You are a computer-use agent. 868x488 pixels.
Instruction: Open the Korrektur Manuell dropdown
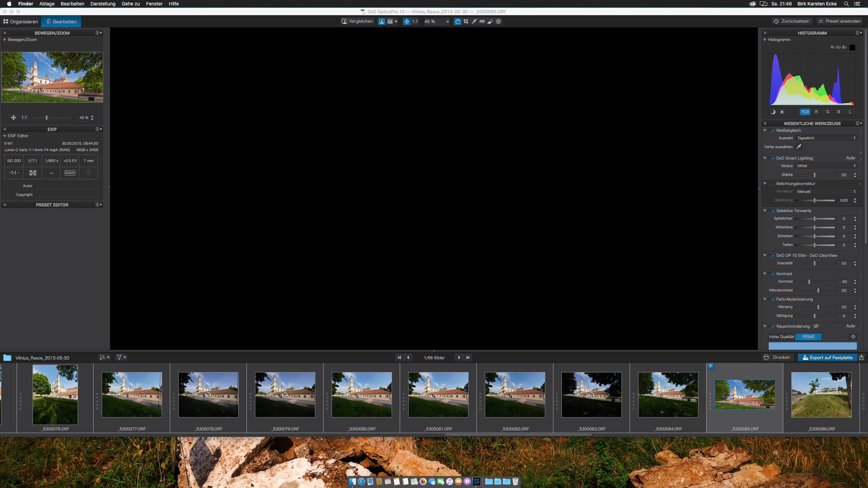[826, 191]
